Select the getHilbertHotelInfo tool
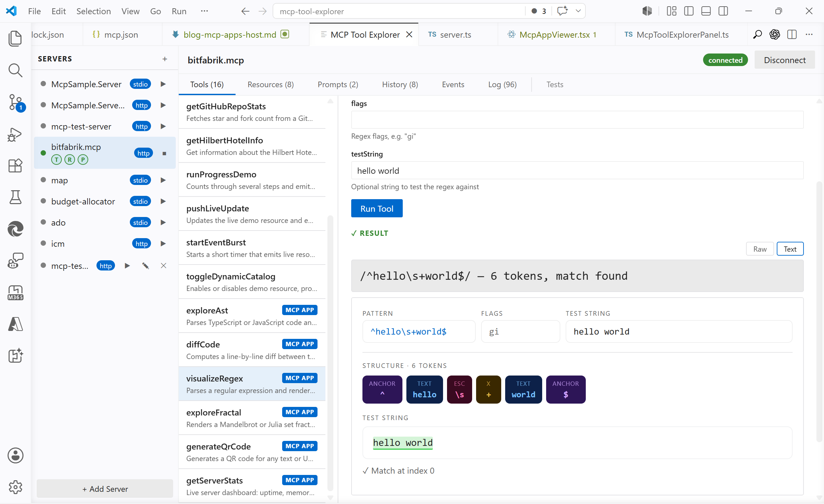This screenshot has width=824, height=504. click(x=252, y=146)
